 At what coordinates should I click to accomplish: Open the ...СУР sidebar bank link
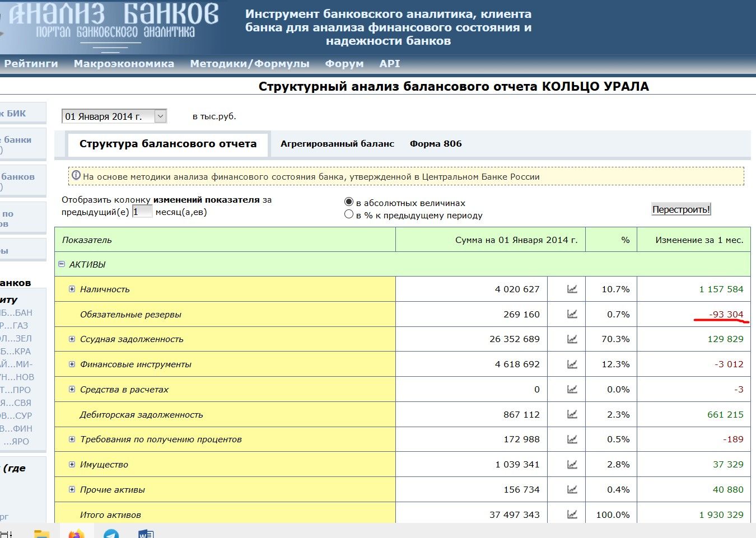tap(16, 415)
